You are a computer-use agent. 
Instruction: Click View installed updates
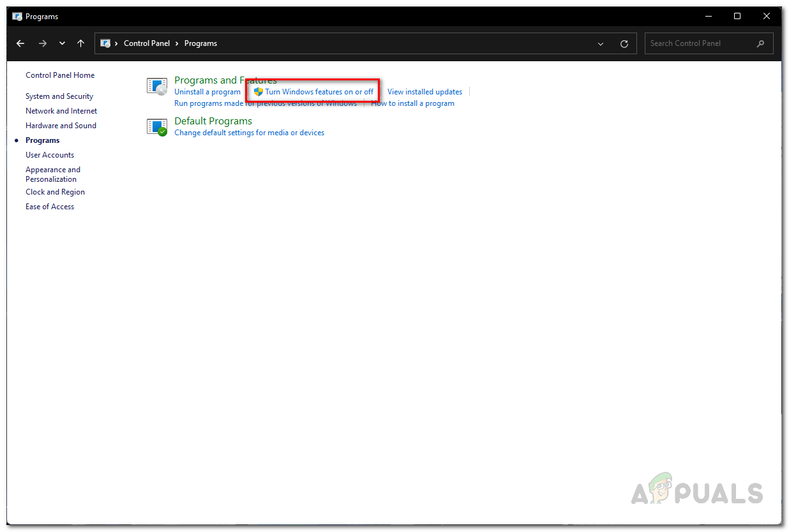tap(425, 91)
